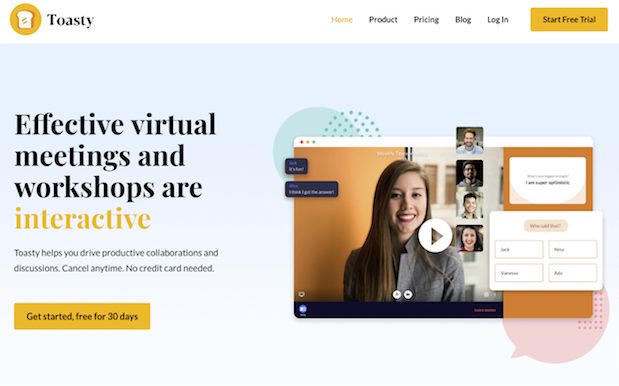
Task: Select the man with cap and glasses thumbnail
Action: coord(469,173)
